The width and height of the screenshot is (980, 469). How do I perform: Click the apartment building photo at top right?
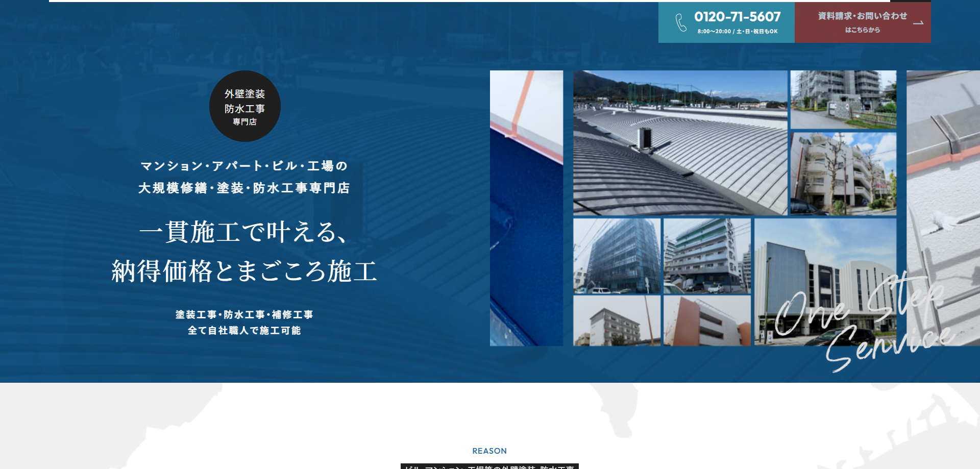[843, 98]
